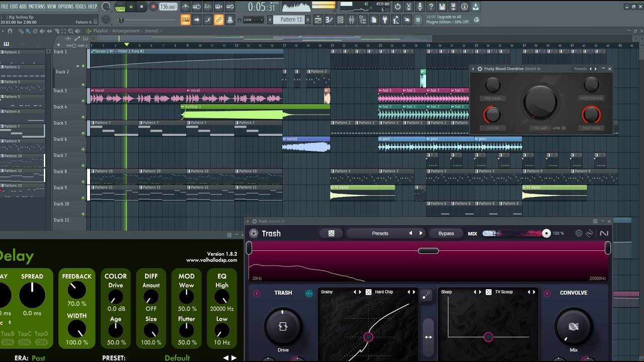This screenshot has width=644, height=362.
Task: Stop playback in the transport bar
Action: coord(142,7)
